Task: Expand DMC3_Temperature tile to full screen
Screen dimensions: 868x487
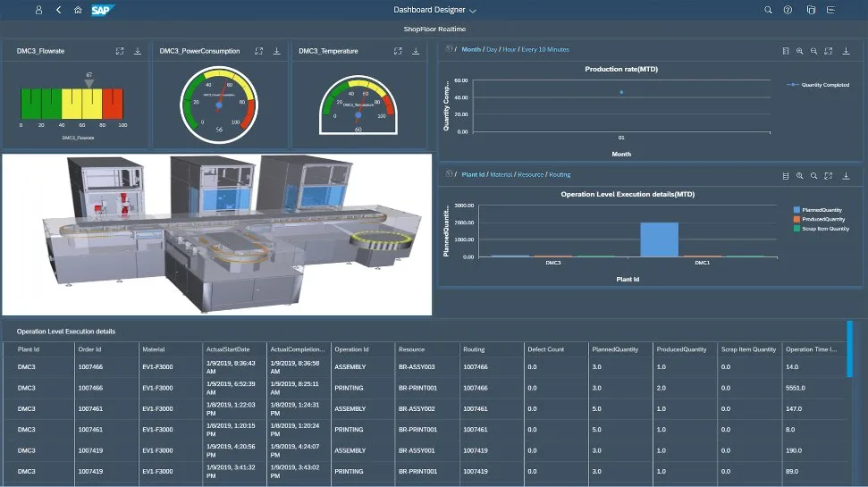Action: [x=400, y=51]
